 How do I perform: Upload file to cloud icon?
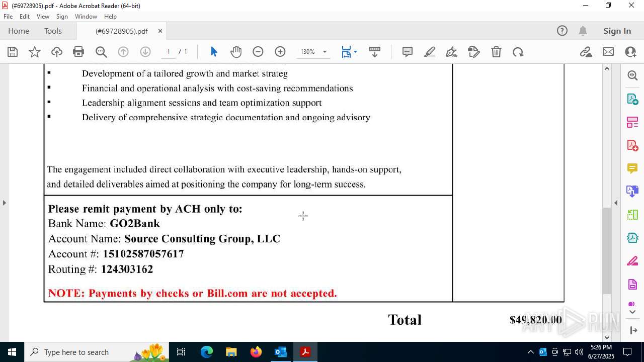click(x=57, y=52)
